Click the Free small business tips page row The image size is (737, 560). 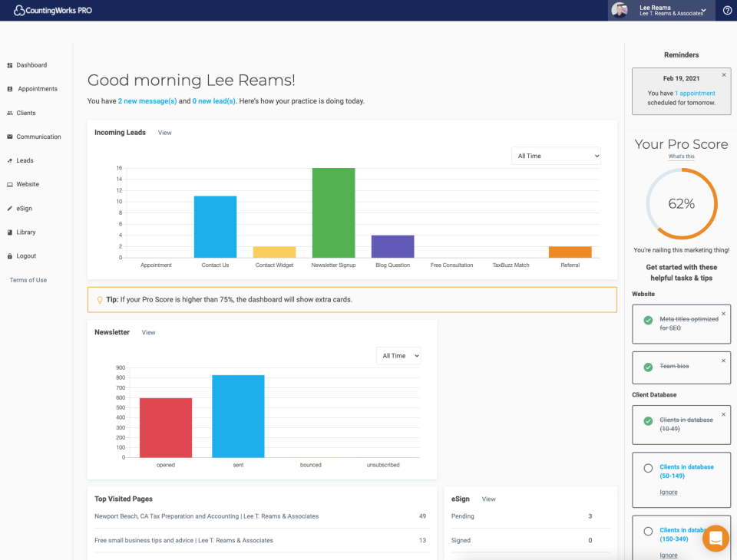(x=262, y=541)
